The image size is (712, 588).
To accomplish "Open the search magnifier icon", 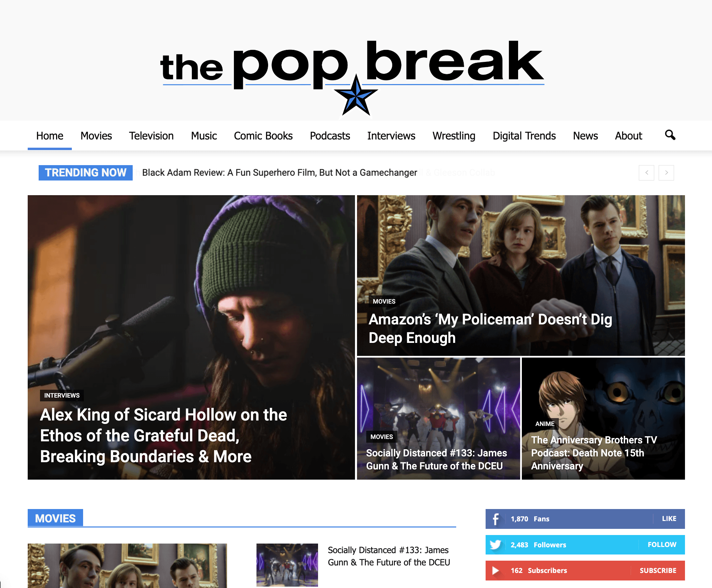I will [670, 135].
